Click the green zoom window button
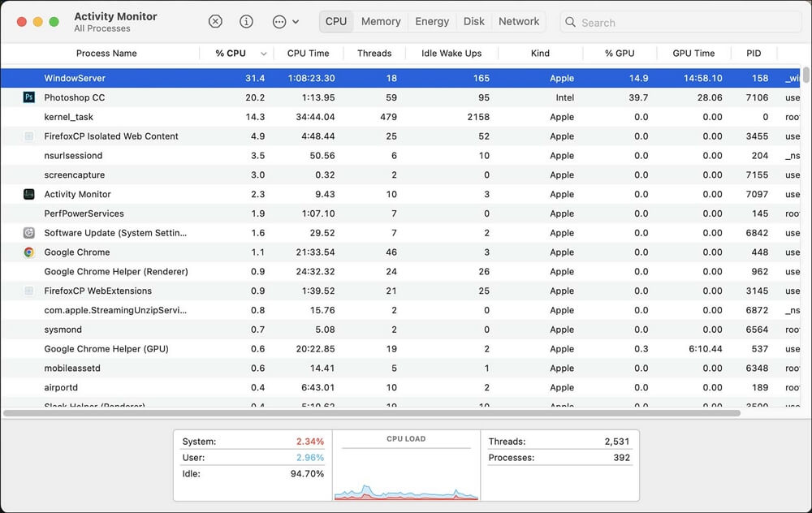This screenshot has width=812, height=513. click(54, 22)
